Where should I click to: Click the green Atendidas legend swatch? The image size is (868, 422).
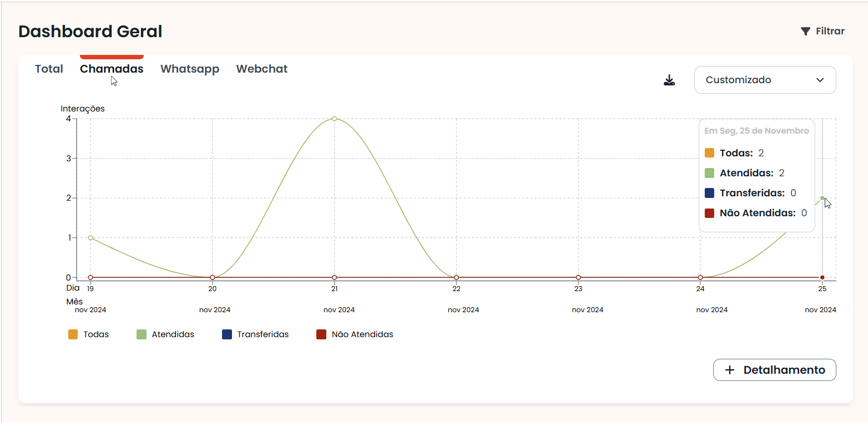click(142, 334)
